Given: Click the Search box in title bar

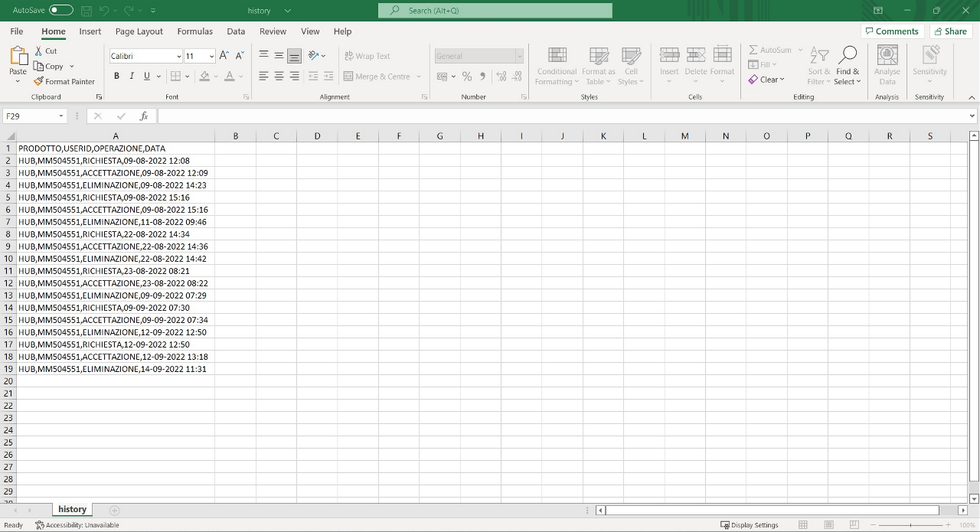Looking at the screenshot, I should click(x=495, y=10).
